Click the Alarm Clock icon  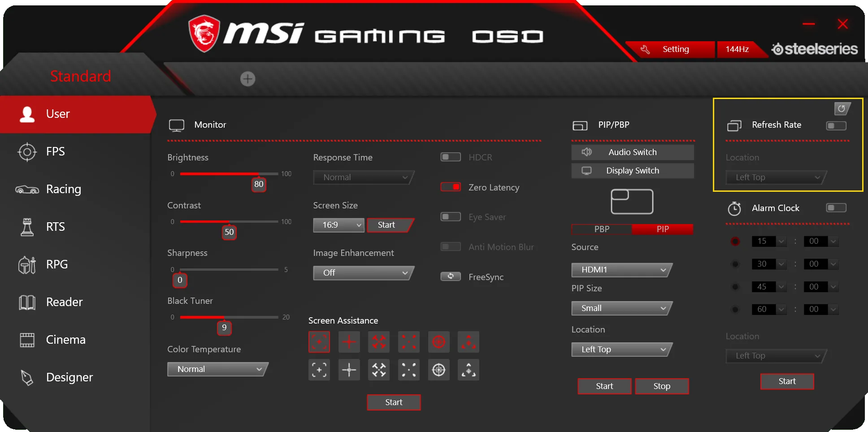(x=734, y=208)
